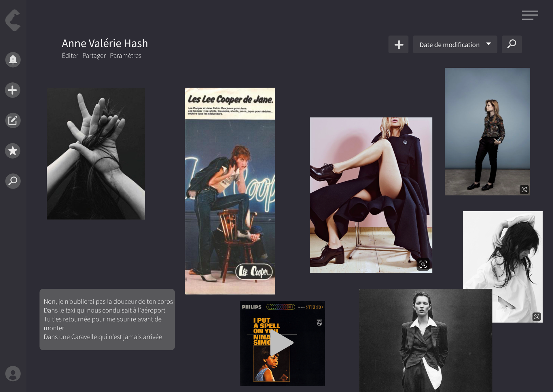Click the Partager link

(x=94, y=56)
